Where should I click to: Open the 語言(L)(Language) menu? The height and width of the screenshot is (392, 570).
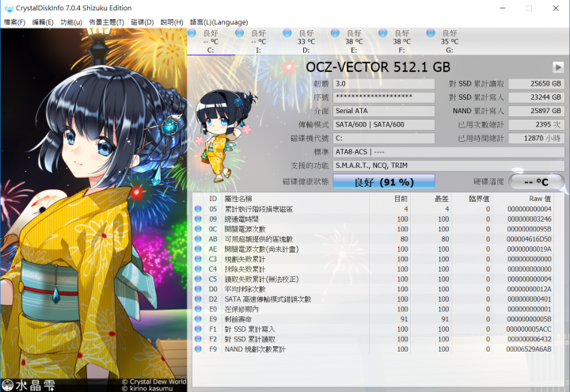[x=218, y=22]
